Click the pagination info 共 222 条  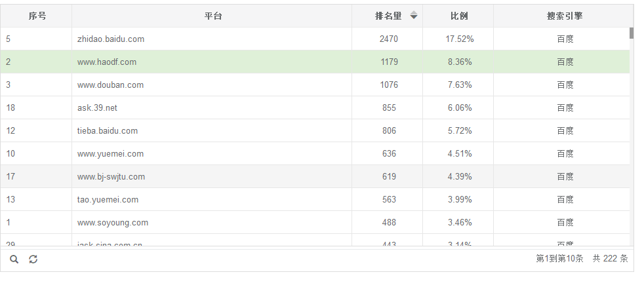point(610,259)
